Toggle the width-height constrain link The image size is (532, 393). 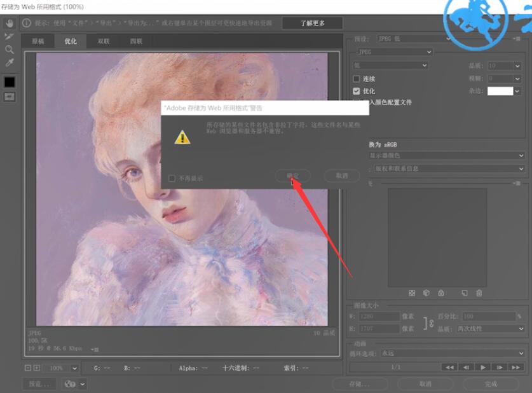click(429, 323)
